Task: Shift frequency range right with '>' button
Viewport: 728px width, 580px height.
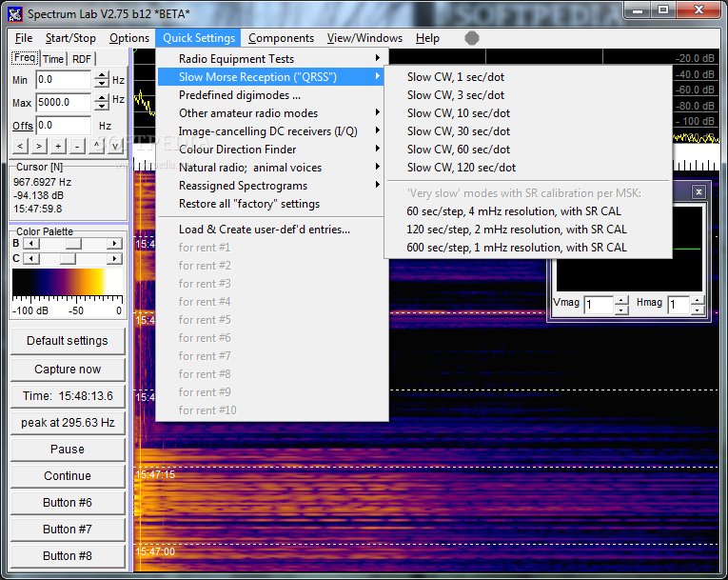Action: click(39, 146)
